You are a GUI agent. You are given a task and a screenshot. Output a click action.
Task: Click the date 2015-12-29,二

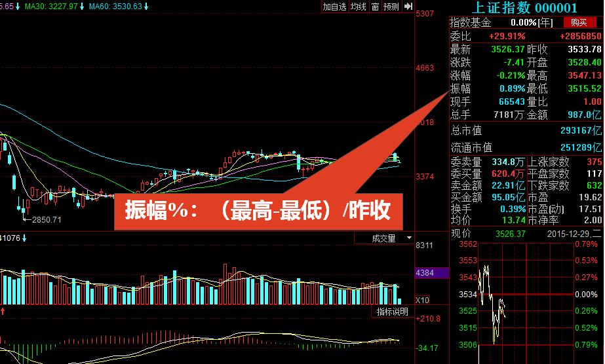click(574, 234)
